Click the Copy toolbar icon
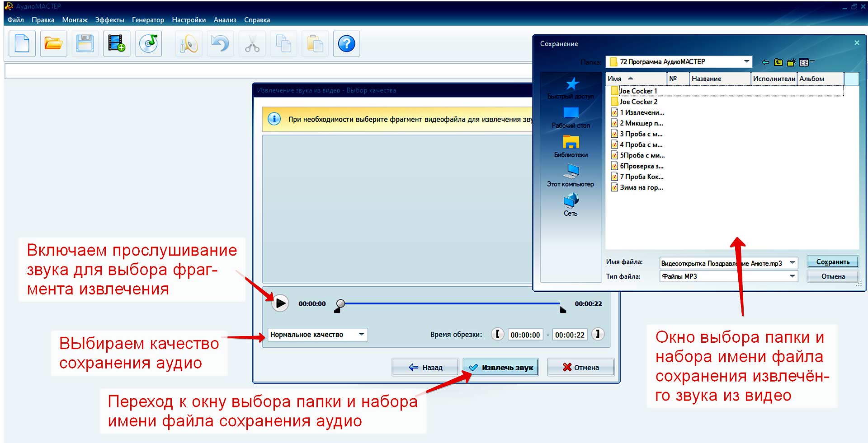This screenshot has height=443, width=868. click(x=283, y=44)
